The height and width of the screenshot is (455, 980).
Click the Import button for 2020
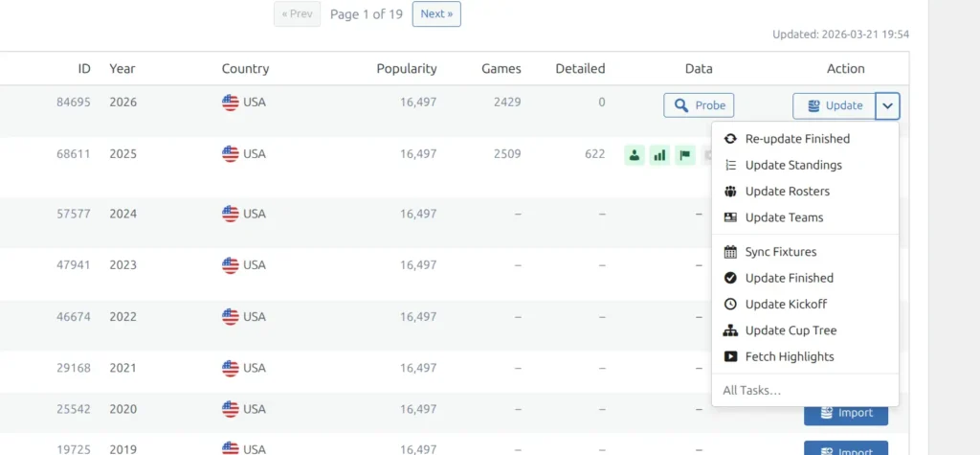(846, 413)
